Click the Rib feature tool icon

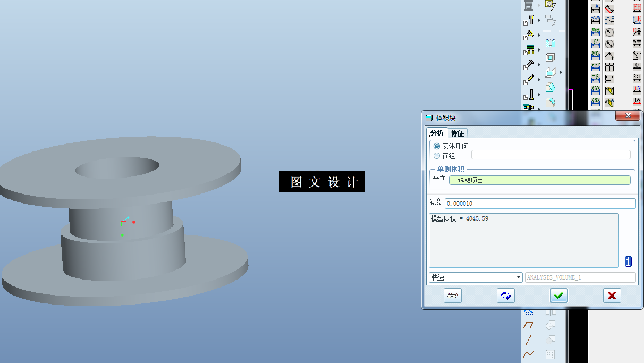tap(550, 72)
